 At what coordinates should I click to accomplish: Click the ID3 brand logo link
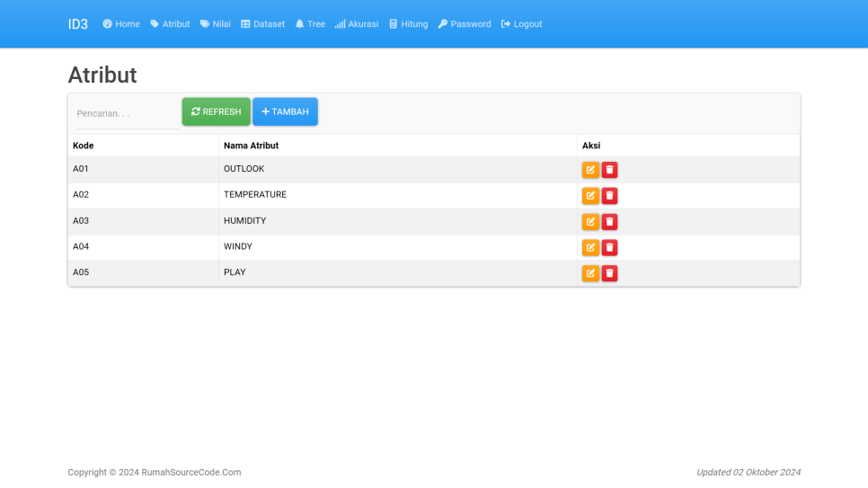click(x=78, y=24)
